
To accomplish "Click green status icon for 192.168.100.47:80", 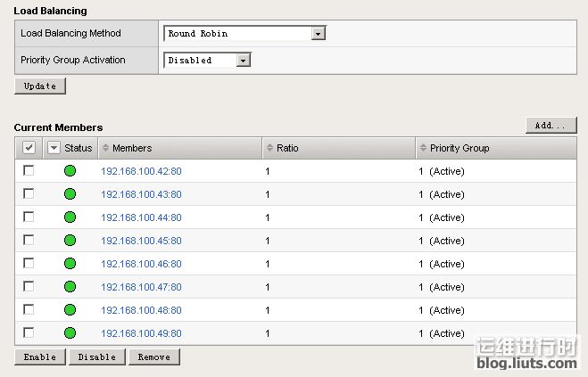I will click(70, 287).
